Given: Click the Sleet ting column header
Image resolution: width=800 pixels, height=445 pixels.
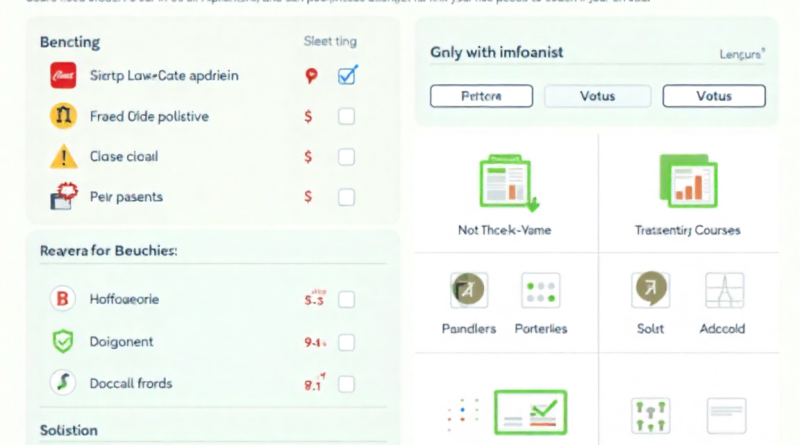Looking at the screenshot, I should coord(330,42).
